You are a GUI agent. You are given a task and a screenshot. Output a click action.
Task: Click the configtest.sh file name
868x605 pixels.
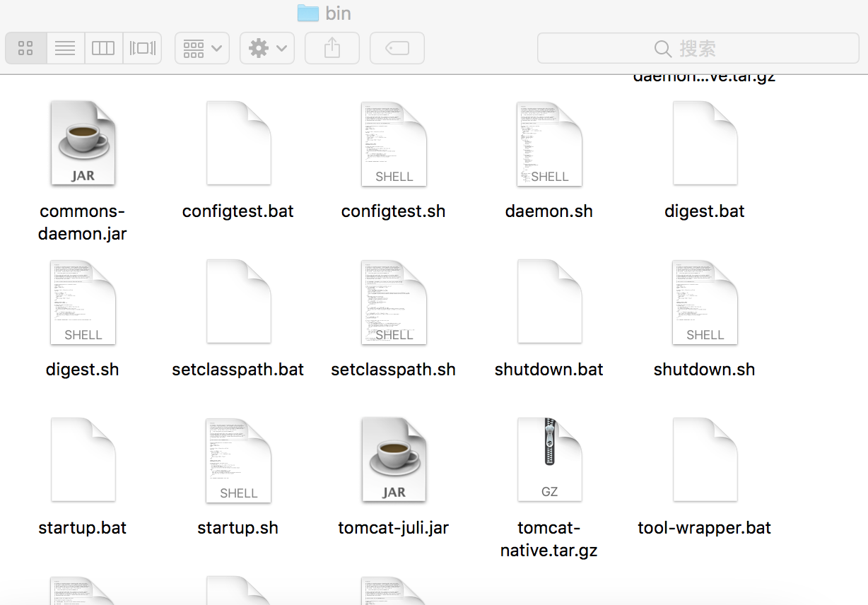(x=394, y=211)
